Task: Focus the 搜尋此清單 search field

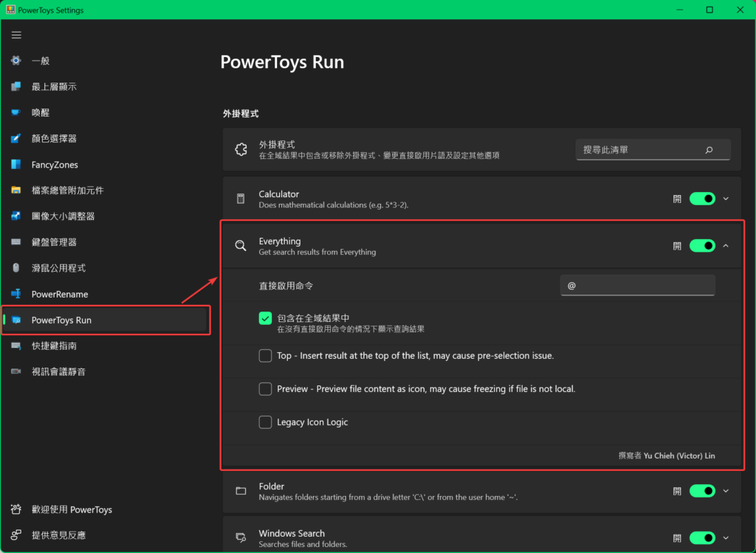Action: pos(653,150)
